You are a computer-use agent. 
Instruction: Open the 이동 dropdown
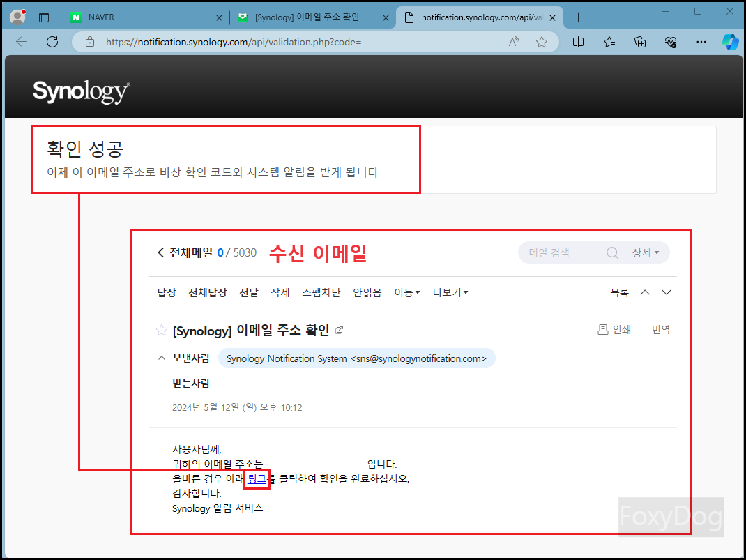(x=406, y=293)
